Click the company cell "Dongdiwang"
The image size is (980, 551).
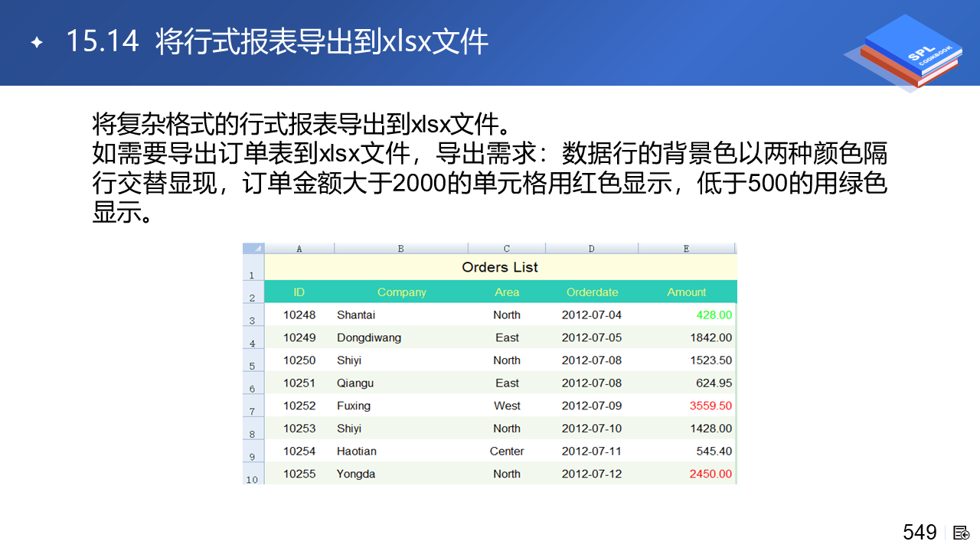click(x=401, y=337)
